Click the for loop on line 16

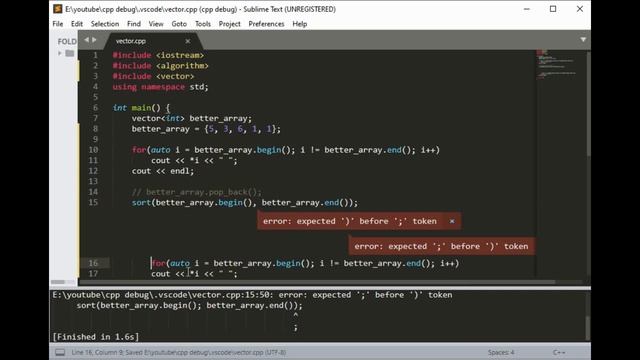[x=305, y=263]
